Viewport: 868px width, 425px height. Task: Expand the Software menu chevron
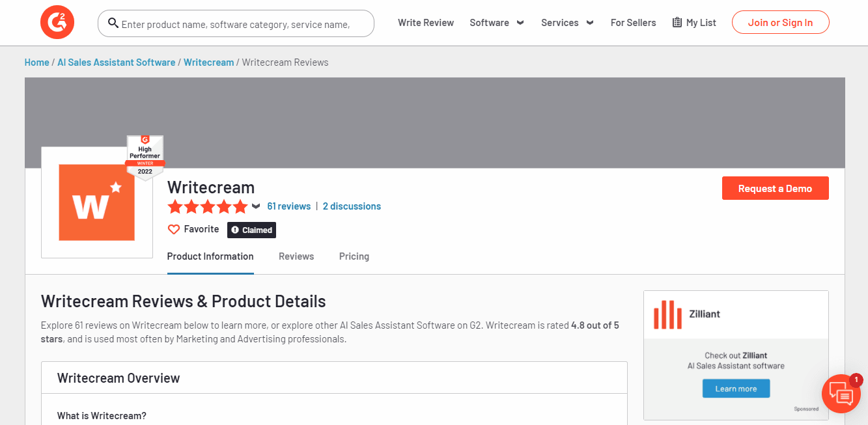click(x=520, y=23)
